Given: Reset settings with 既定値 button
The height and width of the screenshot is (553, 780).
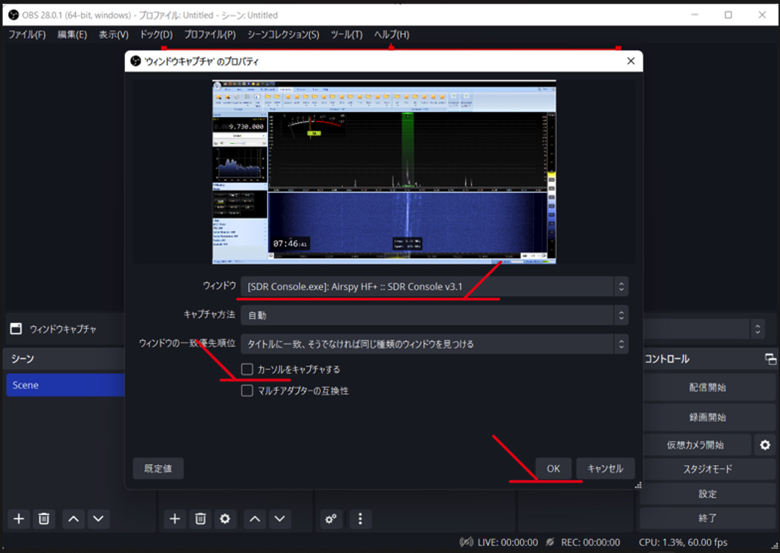Looking at the screenshot, I should (x=158, y=468).
